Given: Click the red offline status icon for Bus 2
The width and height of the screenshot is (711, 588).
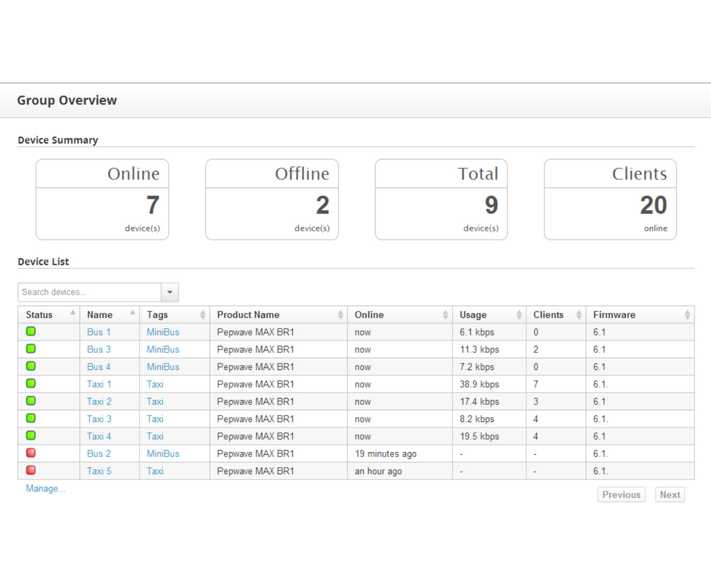Looking at the screenshot, I should [31, 453].
